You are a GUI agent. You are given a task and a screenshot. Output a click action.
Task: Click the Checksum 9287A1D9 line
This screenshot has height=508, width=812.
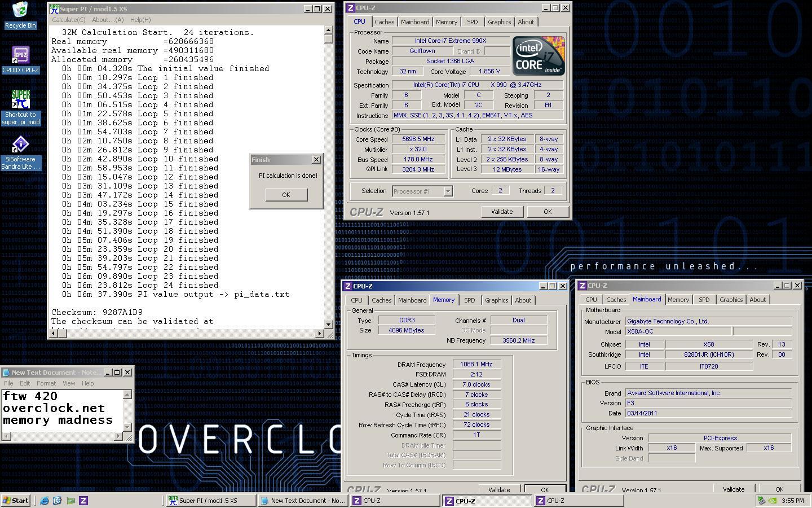pyautogui.click(x=97, y=312)
